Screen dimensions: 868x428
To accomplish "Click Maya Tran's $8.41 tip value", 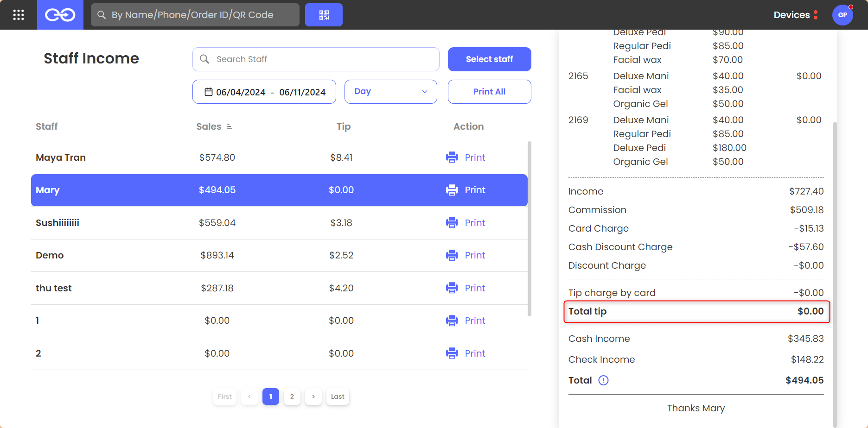I will [x=341, y=157].
